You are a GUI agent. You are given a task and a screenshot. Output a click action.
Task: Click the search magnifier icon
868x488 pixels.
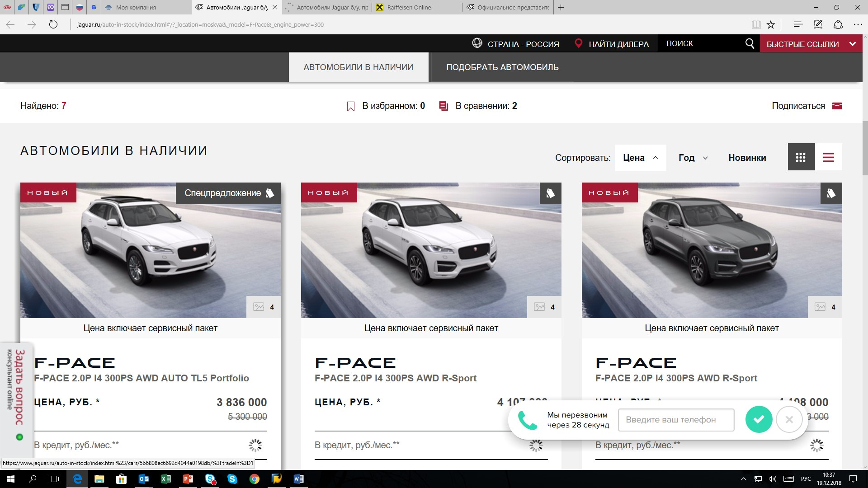[x=750, y=43]
